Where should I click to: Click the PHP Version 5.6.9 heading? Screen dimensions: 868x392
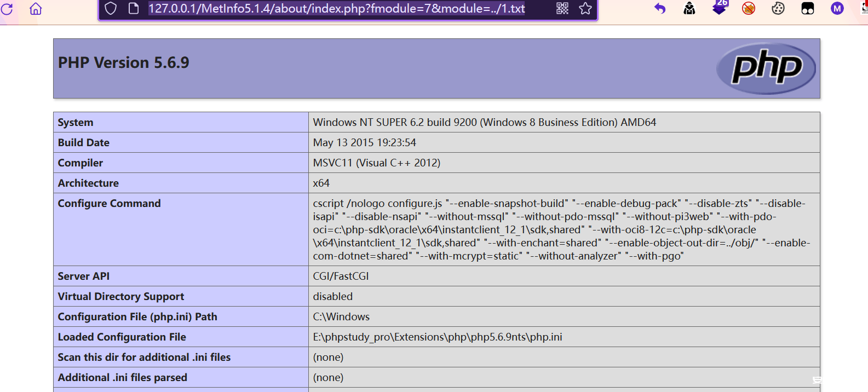(124, 63)
